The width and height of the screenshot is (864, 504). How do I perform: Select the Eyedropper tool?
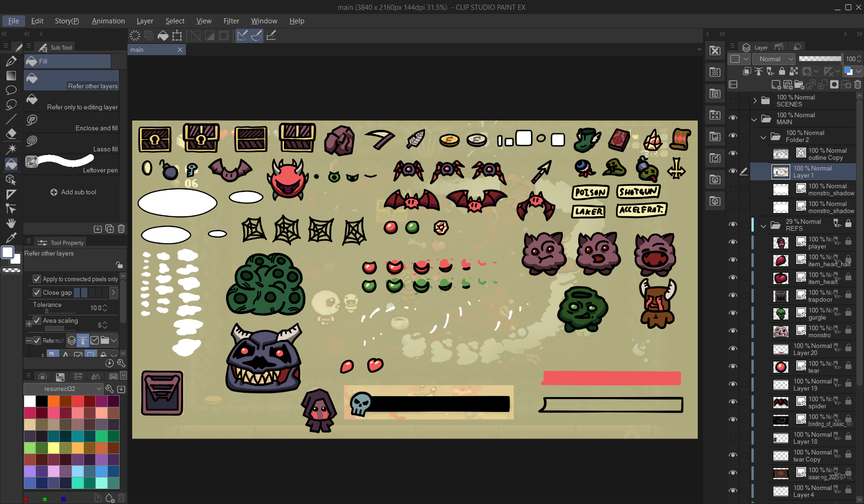11,238
